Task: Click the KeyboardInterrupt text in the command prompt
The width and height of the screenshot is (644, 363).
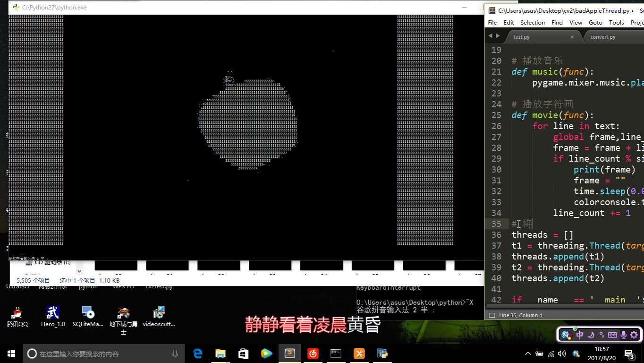Action: point(388,287)
